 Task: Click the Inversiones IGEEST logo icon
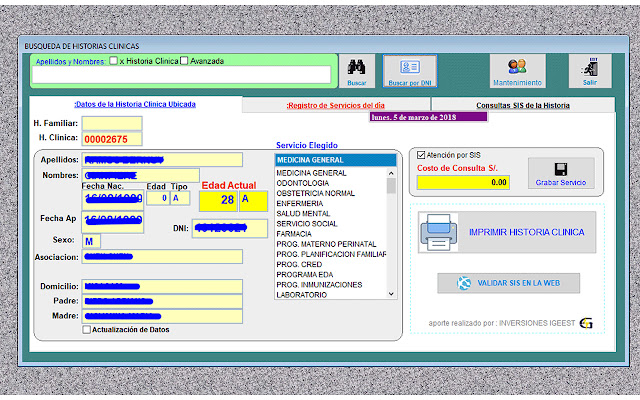(586, 323)
